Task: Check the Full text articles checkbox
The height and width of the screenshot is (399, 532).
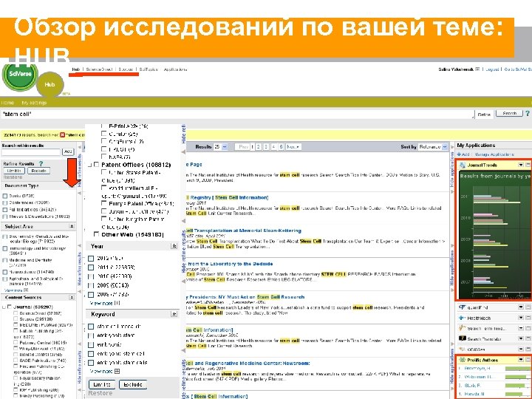Action: (x=5, y=210)
